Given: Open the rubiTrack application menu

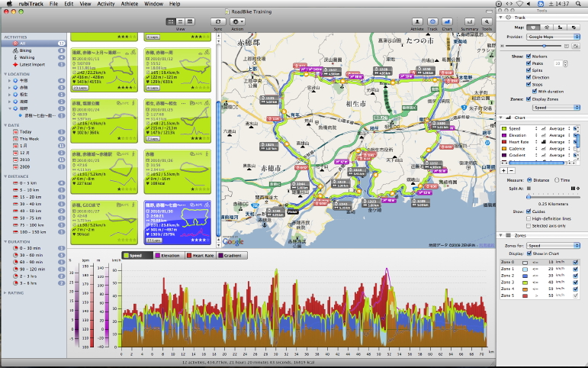Looking at the screenshot, I should point(31,4).
